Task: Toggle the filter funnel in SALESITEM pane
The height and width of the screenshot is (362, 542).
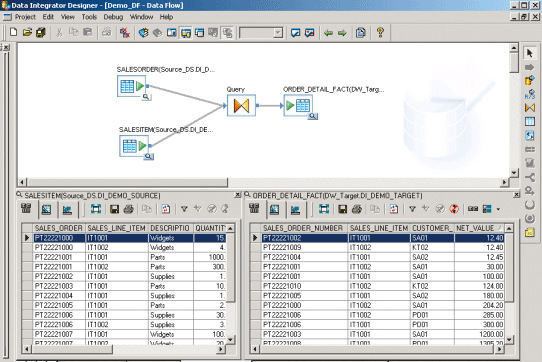Action: (184, 209)
